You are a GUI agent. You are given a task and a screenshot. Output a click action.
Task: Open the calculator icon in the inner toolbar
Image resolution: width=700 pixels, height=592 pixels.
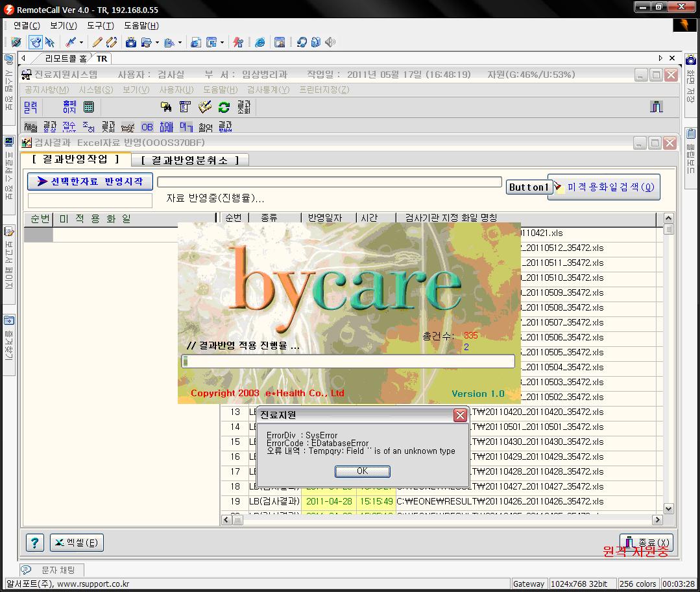tap(89, 107)
